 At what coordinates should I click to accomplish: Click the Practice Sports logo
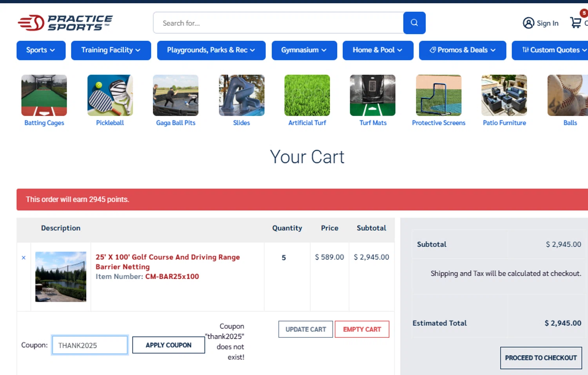coord(65,23)
